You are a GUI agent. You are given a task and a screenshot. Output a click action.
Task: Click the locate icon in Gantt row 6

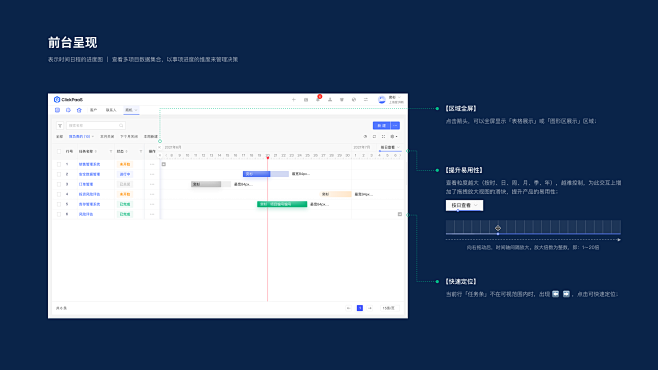point(400,214)
